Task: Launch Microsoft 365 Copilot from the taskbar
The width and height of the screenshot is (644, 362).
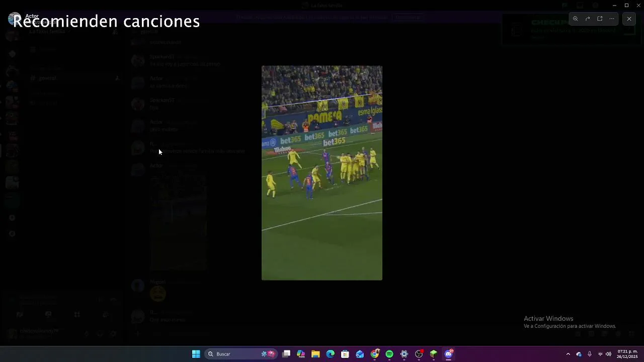Action: (x=301, y=354)
